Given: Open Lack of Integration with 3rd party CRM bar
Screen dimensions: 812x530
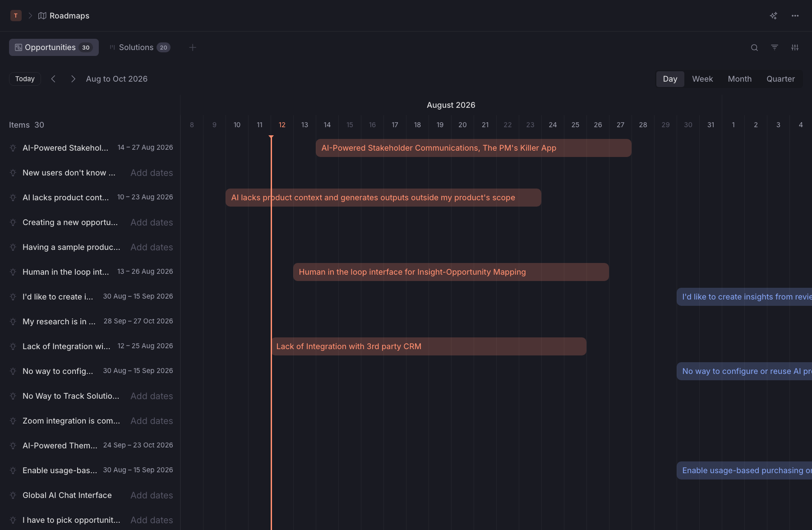Looking at the screenshot, I should [x=429, y=346].
